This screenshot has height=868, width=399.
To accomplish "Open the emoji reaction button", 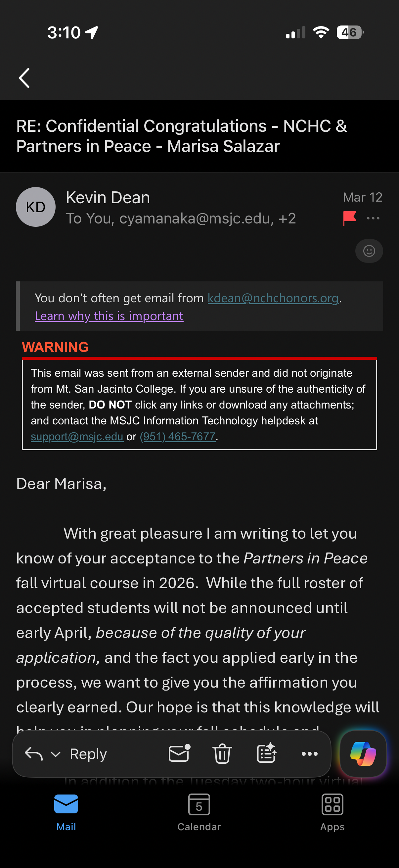I will click(369, 251).
